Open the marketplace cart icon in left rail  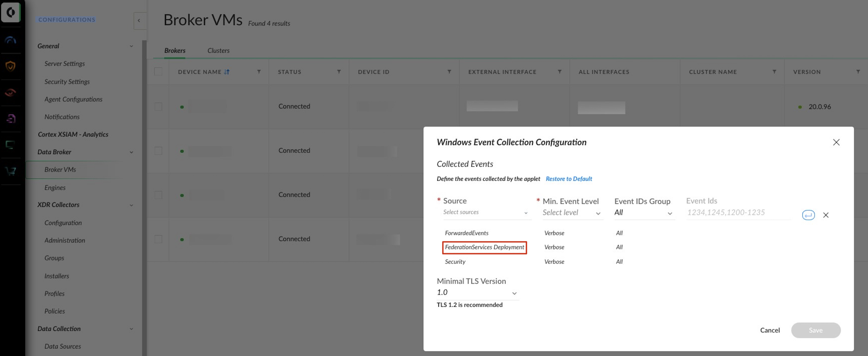point(11,171)
